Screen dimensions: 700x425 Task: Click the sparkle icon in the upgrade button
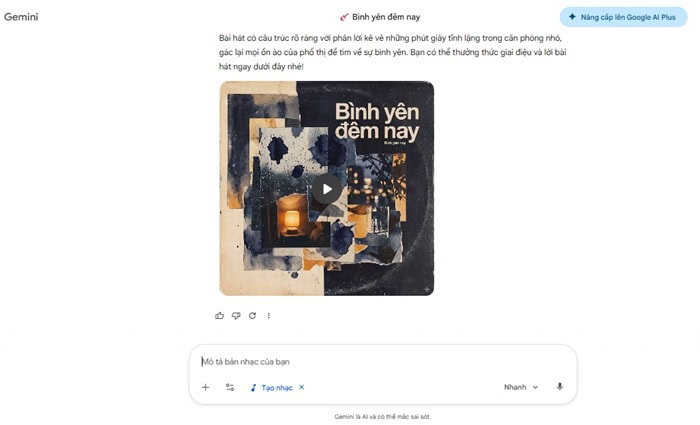click(572, 17)
